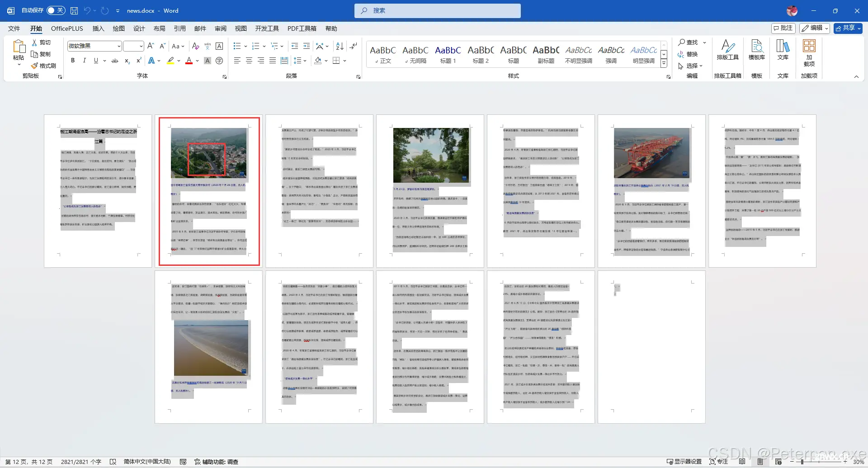The height and width of the screenshot is (468, 868).
Task: Toggle Superscript formatting
Action: tap(139, 61)
